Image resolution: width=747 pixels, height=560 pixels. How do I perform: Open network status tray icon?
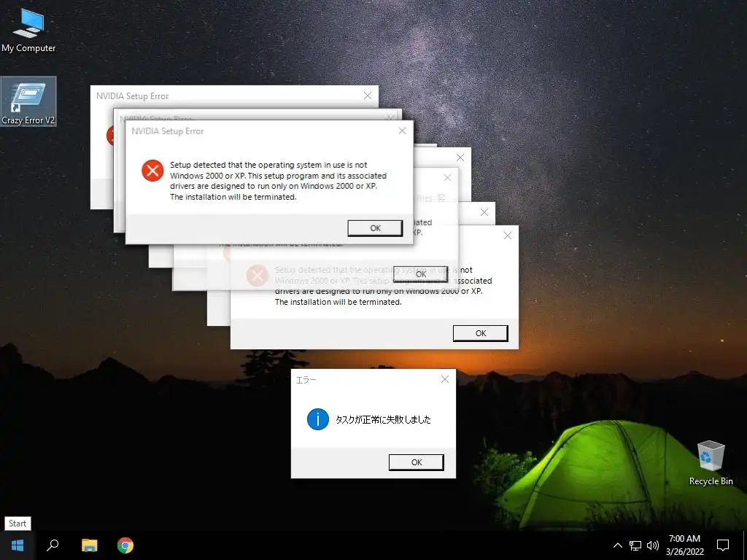[x=635, y=545]
